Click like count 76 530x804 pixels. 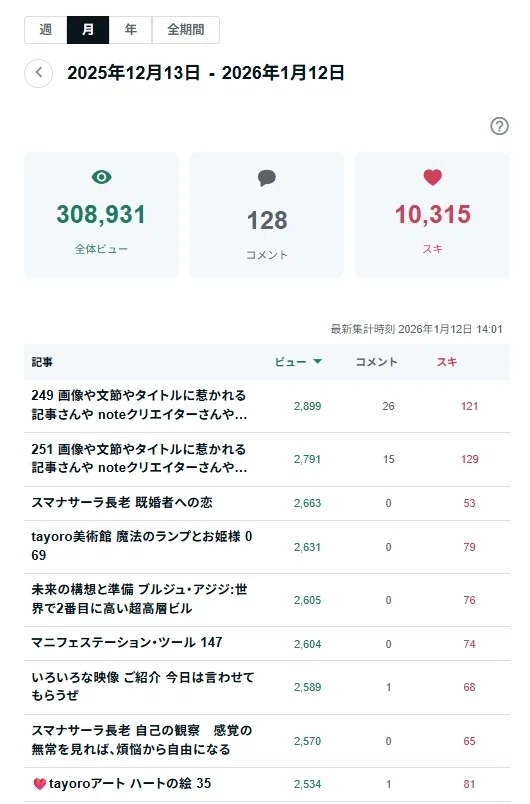470,600
